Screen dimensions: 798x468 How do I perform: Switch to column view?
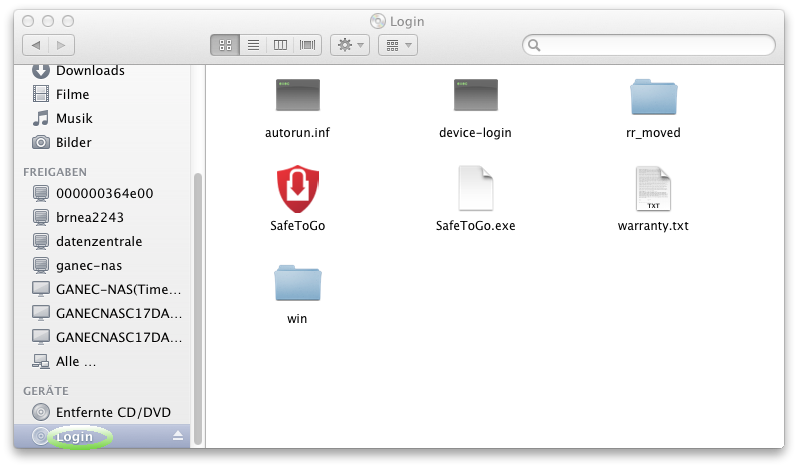[280, 45]
